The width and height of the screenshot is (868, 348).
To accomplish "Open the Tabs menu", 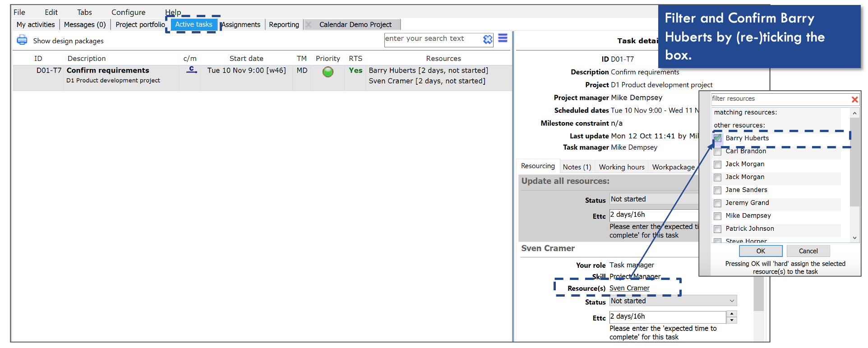I will (x=84, y=12).
